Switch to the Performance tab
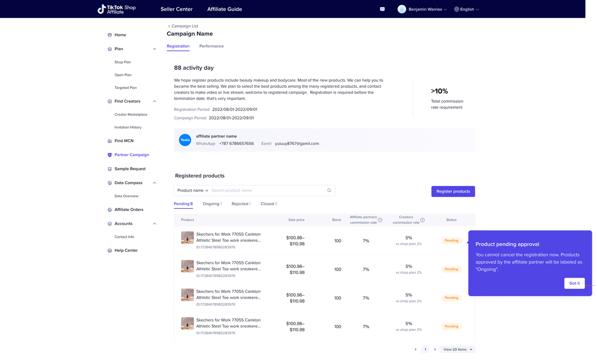 point(211,46)
